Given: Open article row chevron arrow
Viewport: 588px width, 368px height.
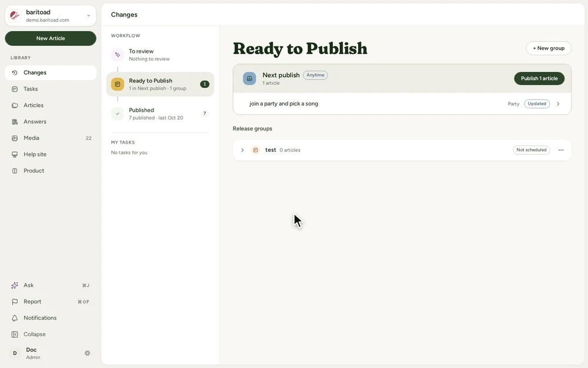Looking at the screenshot, I should pyautogui.click(x=558, y=104).
